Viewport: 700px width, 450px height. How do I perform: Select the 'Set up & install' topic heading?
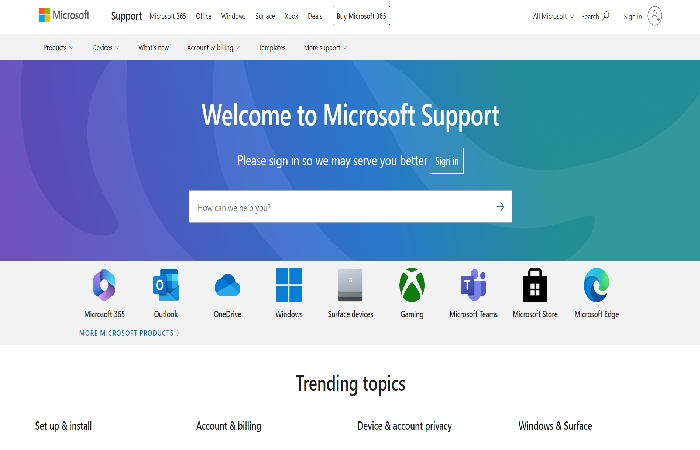(63, 426)
